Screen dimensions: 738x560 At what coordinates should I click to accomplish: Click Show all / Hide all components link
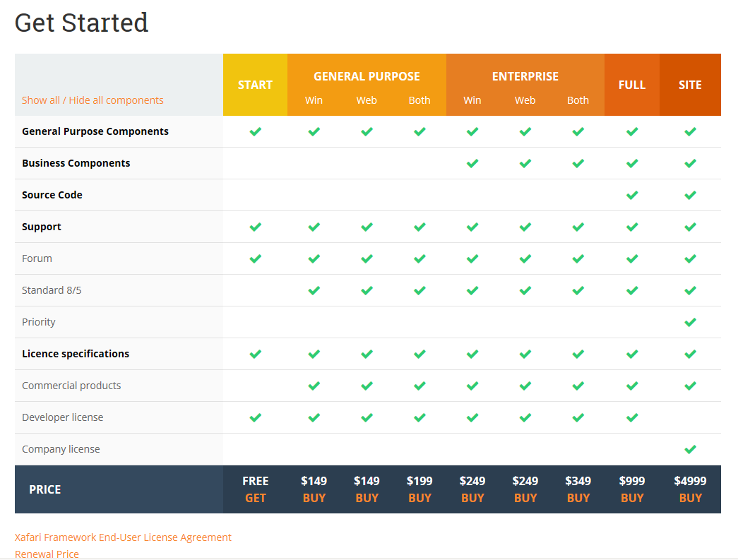(x=93, y=100)
